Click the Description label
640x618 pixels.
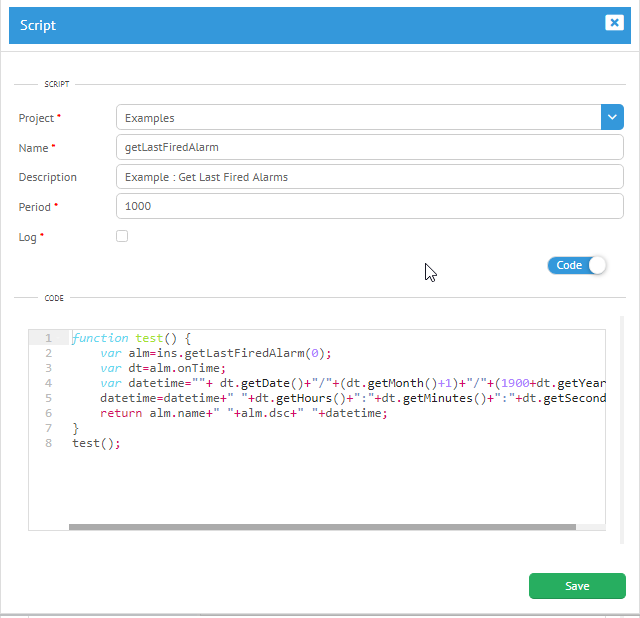[48, 177]
